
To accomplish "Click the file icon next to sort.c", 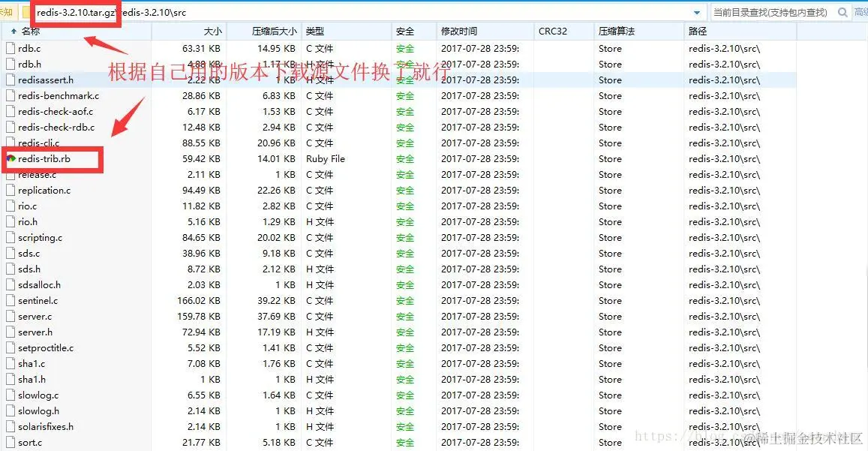I will [10, 442].
